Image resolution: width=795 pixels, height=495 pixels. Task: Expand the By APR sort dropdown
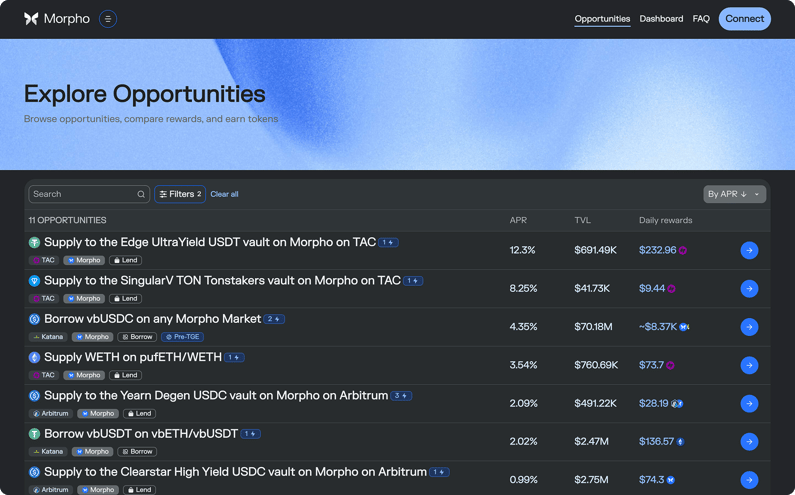point(734,194)
